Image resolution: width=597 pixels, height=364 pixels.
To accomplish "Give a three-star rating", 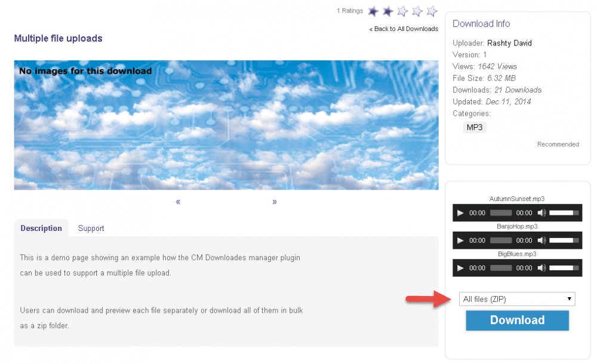I will [402, 11].
